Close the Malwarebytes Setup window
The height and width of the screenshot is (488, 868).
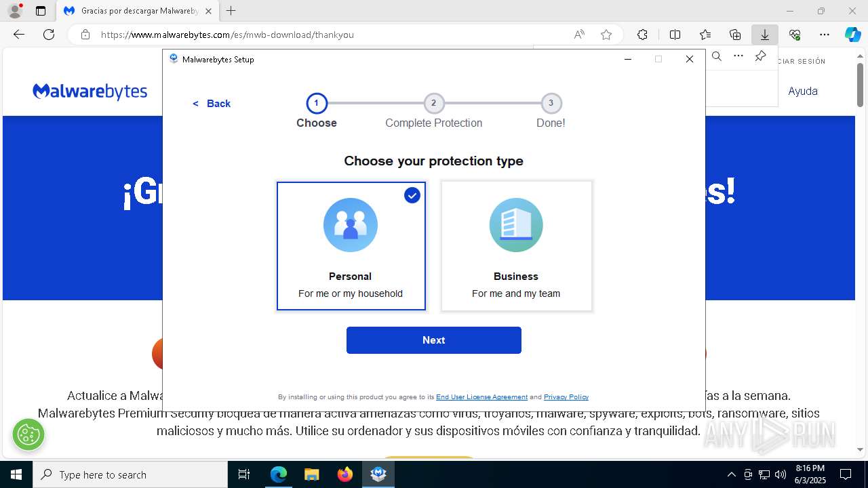(x=690, y=59)
